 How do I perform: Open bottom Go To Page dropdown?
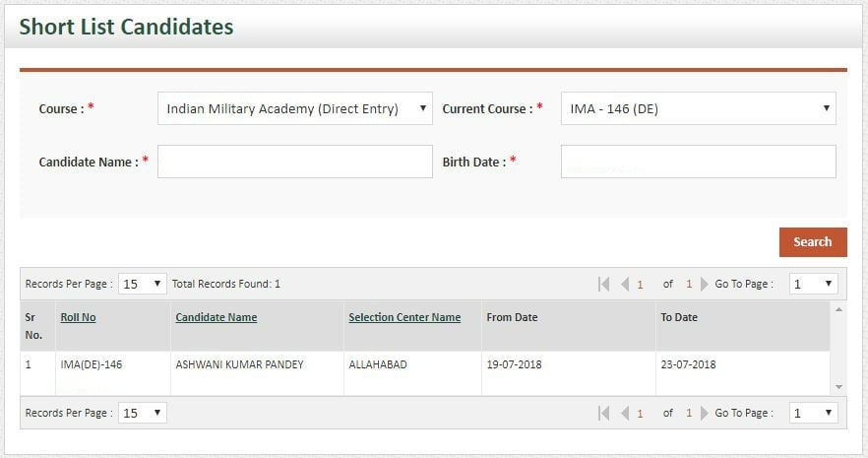click(x=813, y=413)
